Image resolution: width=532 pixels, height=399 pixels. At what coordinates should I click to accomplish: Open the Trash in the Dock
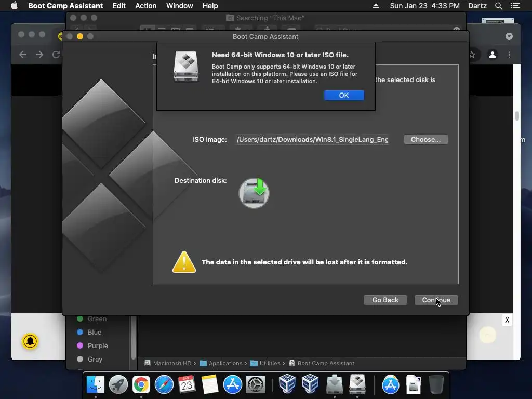tap(436, 384)
